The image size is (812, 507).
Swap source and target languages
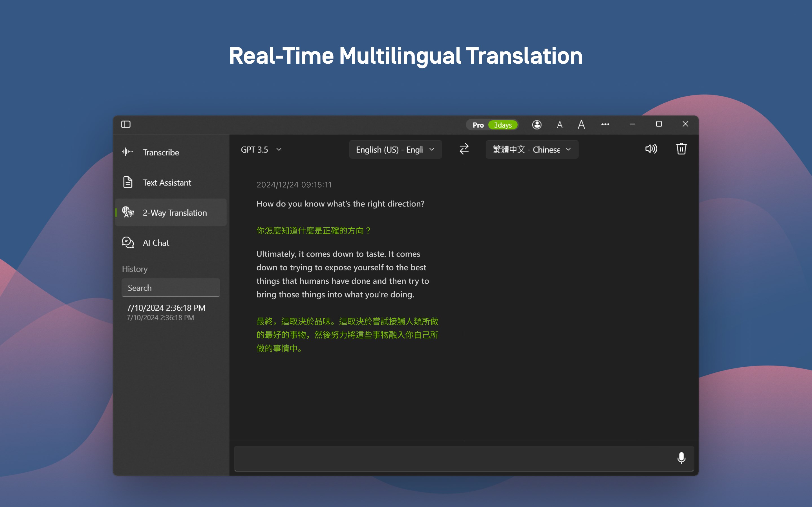464,149
